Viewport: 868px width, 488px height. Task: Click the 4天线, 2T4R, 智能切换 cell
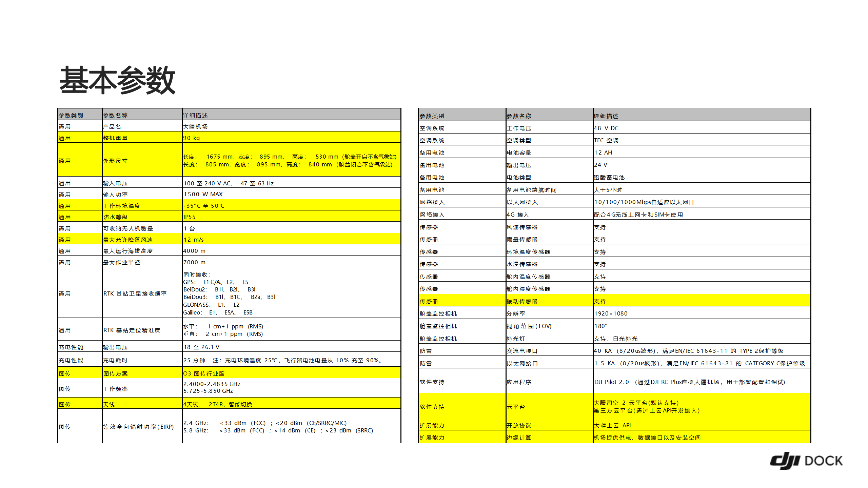(291, 403)
